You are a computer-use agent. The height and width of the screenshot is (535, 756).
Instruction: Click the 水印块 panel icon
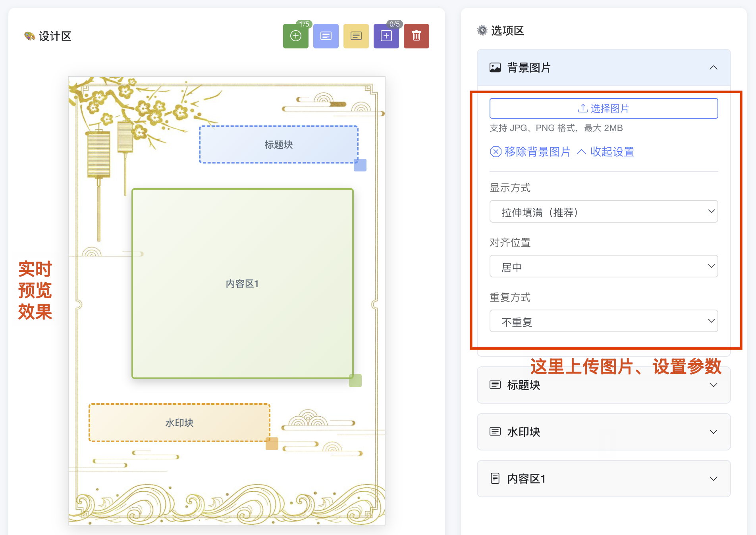click(x=495, y=431)
